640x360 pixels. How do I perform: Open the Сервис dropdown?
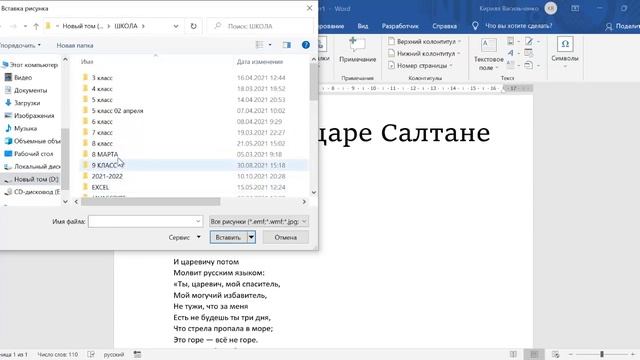[x=184, y=237]
